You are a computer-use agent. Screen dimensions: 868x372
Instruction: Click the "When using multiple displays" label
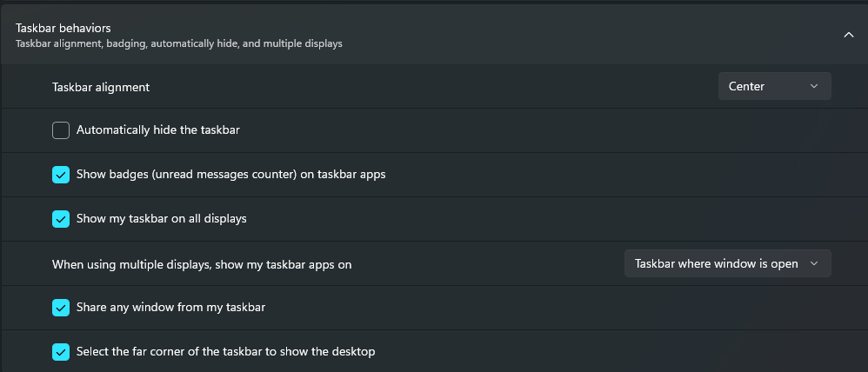(x=202, y=264)
